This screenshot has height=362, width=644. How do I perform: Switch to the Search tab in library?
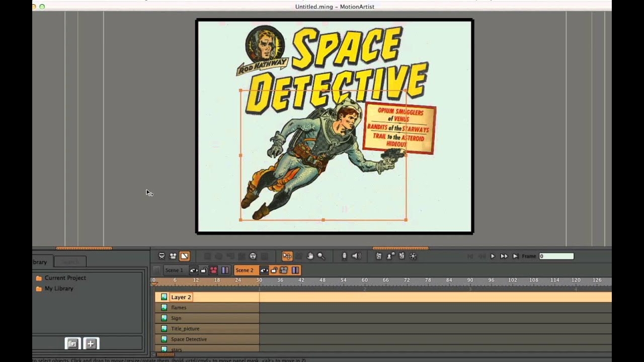(x=70, y=262)
